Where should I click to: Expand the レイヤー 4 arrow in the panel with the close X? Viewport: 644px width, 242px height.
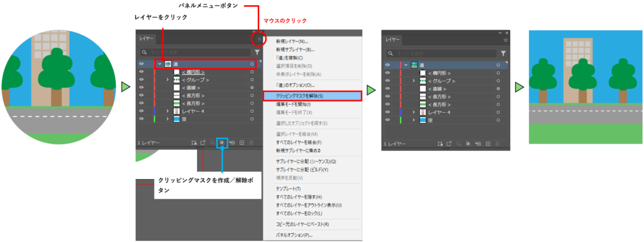coord(413,112)
